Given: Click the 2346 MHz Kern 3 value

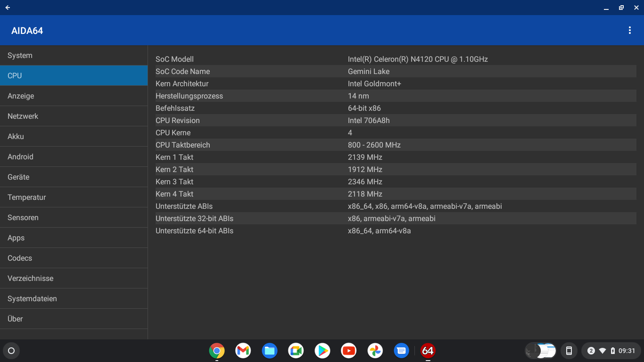Looking at the screenshot, I should click(x=365, y=181).
